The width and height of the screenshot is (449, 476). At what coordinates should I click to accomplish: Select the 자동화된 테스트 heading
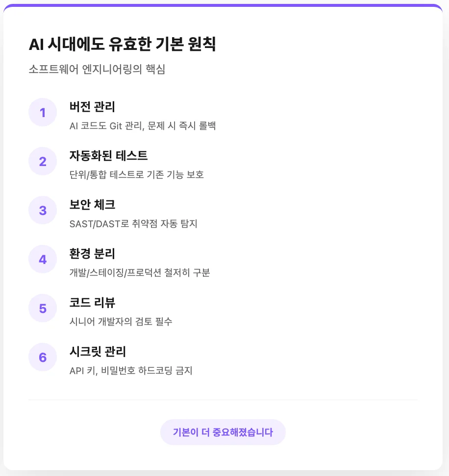tap(108, 156)
